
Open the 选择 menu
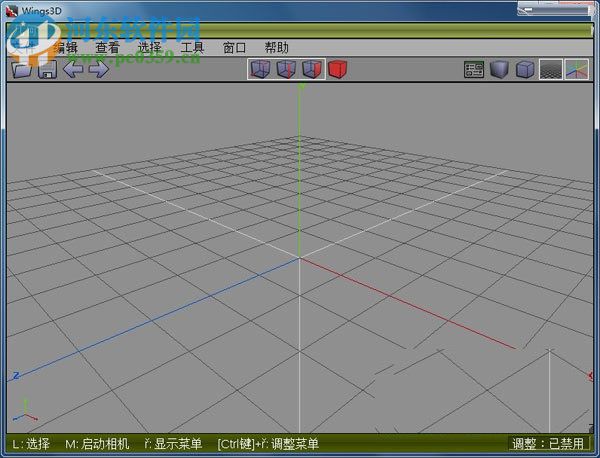tap(150, 48)
